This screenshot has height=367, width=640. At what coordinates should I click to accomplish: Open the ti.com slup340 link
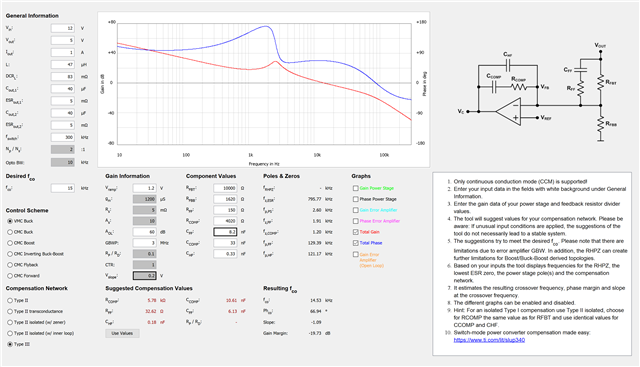(489, 340)
